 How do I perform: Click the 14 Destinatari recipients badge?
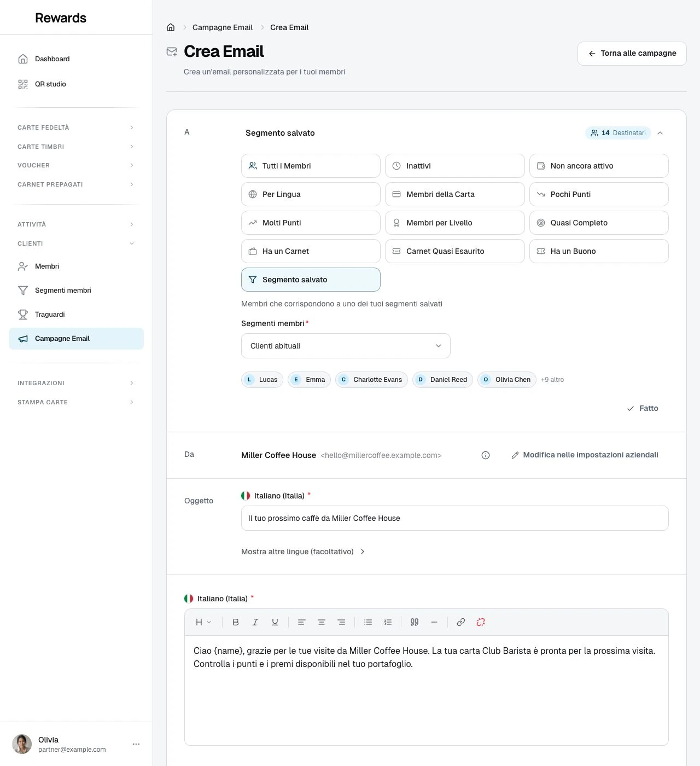[618, 133]
